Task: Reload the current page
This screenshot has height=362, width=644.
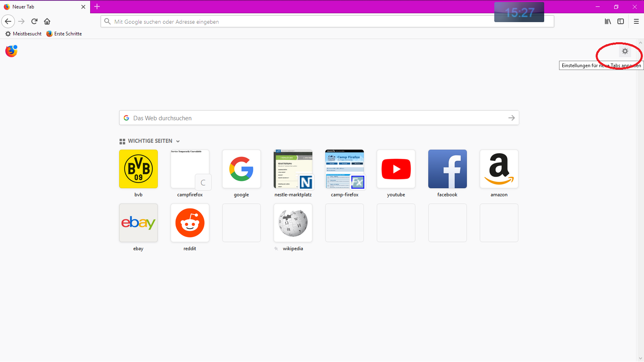Action: pyautogui.click(x=34, y=21)
